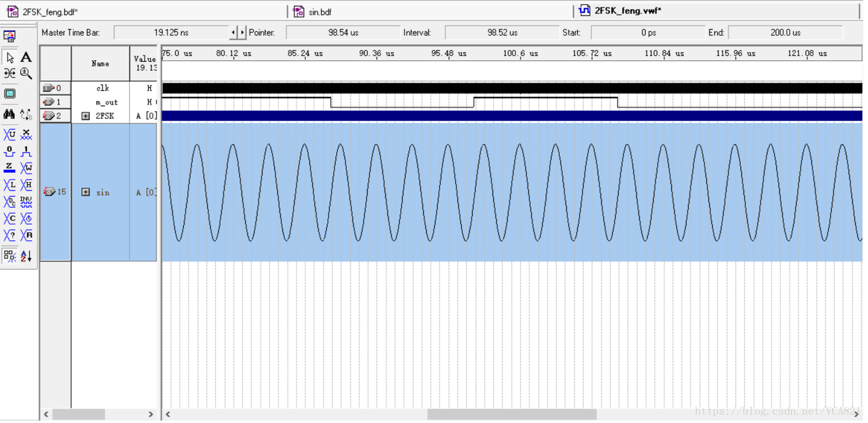This screenshot has height=423, width=868.
Task: Apply Forcing Low (0) value
Action: point(10,151)
